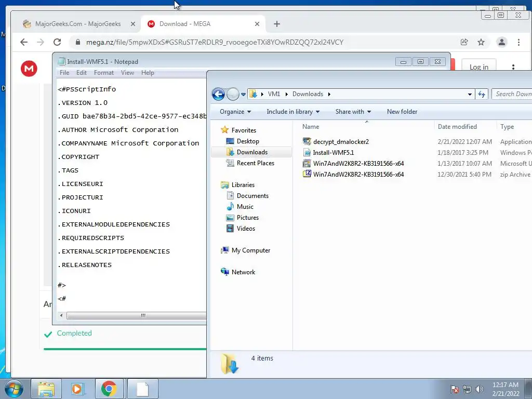532x399 pixels.
Task: Click the address bar lock icon
Action: pos(78,42)
